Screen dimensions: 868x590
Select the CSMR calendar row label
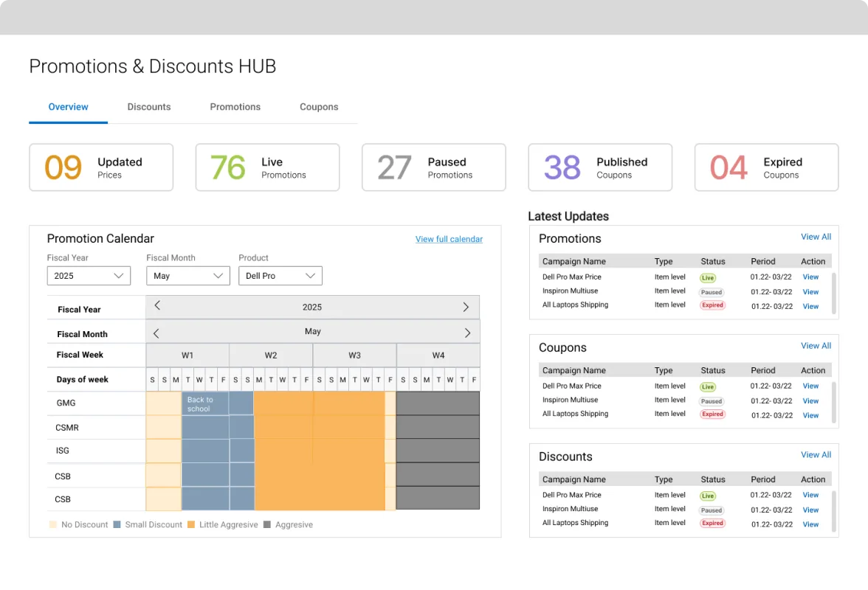(x=67, y=428)
